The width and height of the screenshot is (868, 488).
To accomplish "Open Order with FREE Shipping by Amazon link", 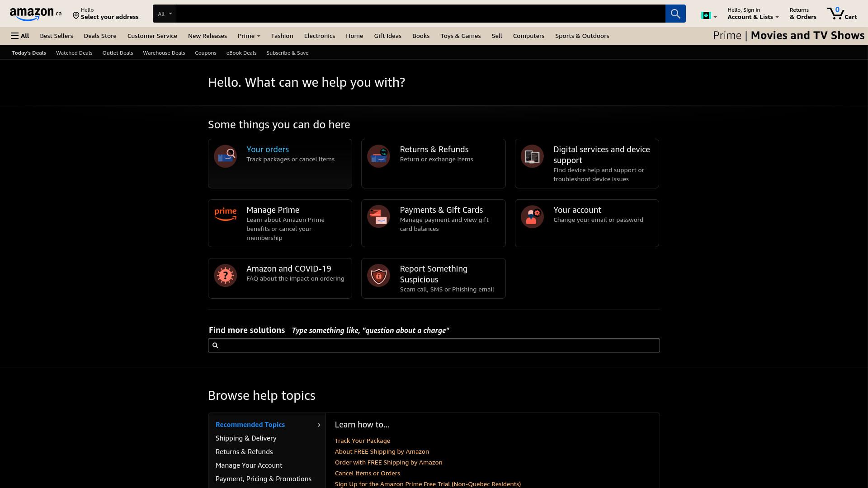I will pos(389,463).
